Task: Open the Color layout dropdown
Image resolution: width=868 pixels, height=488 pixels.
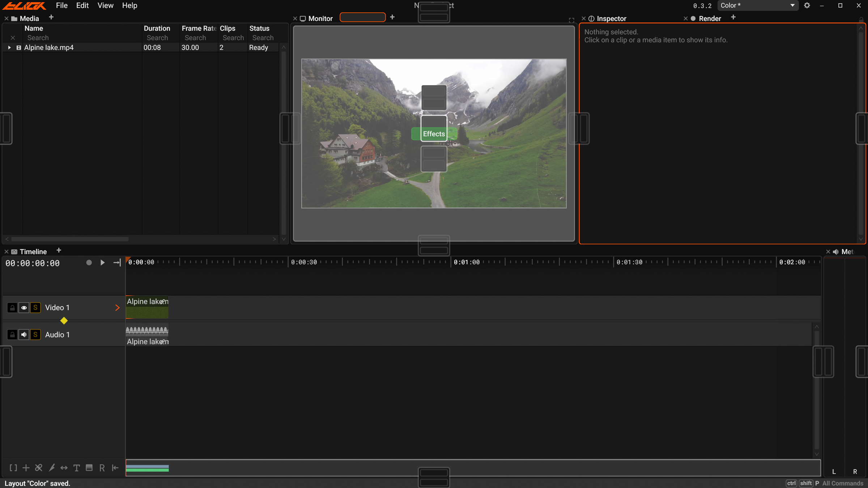Action: point(758,5)
